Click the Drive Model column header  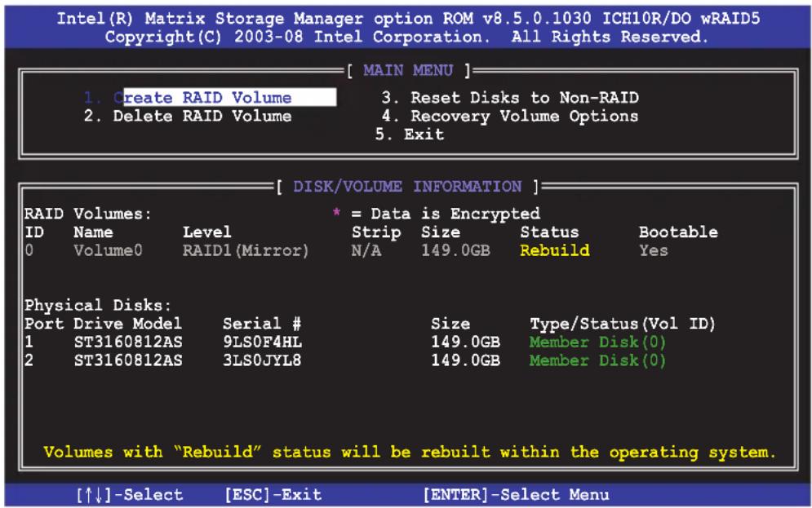128,324
